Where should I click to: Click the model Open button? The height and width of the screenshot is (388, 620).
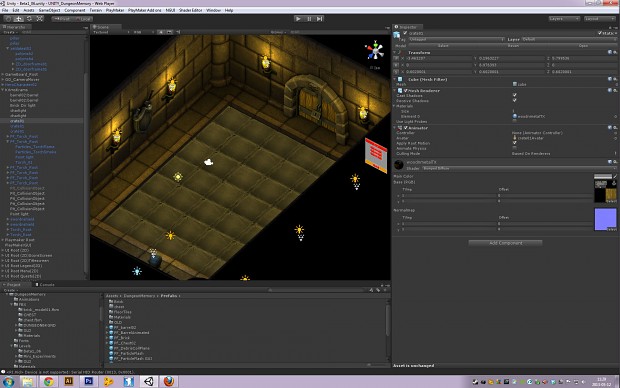583,45
